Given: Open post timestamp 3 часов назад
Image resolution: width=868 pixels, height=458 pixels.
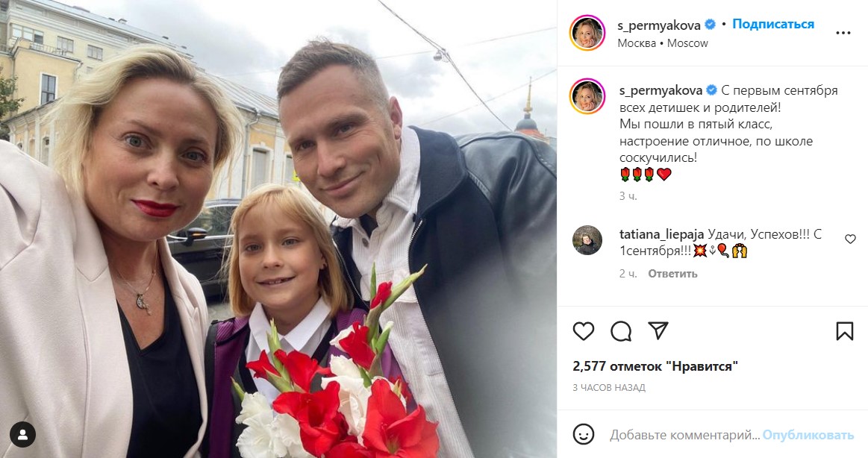Looking at the screenshot, I should 609,388.
